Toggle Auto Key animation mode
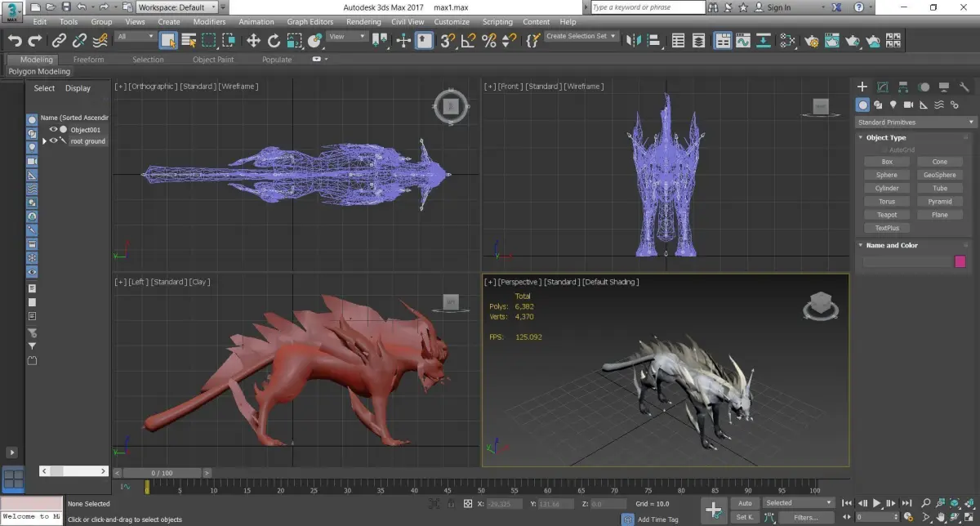 (744, 503)
